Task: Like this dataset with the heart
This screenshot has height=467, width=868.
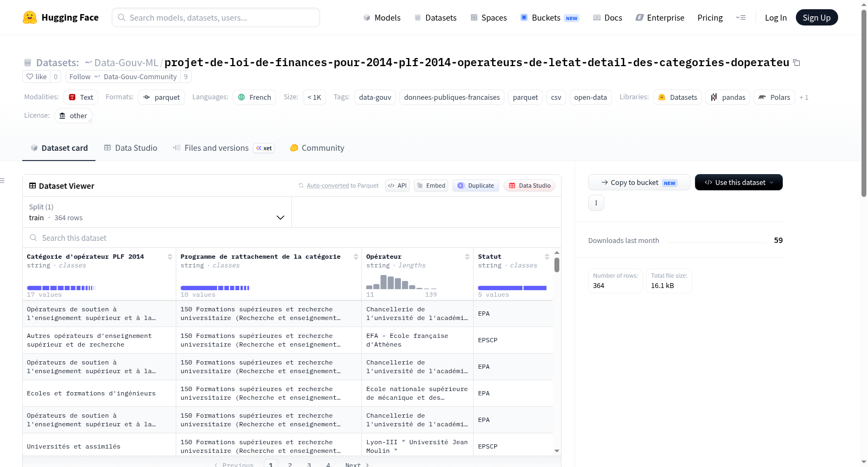Action: [x=36, y=76]
